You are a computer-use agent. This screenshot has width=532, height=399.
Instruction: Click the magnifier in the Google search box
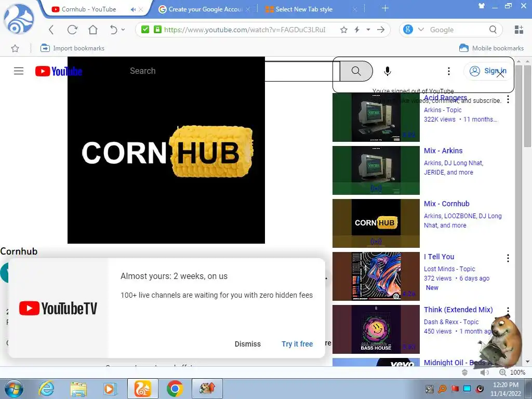[493, 30]
